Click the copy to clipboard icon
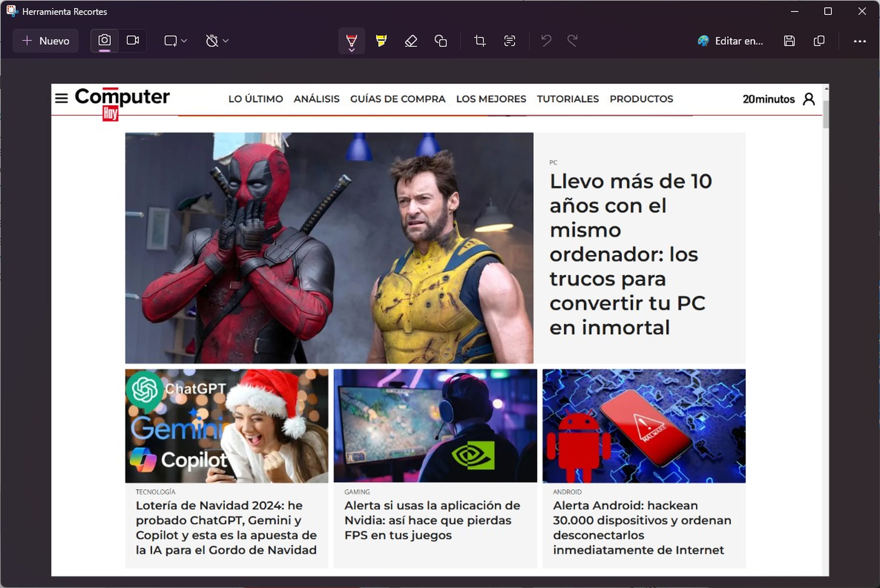This screenshot has height=588, width=880. (819, 41)
